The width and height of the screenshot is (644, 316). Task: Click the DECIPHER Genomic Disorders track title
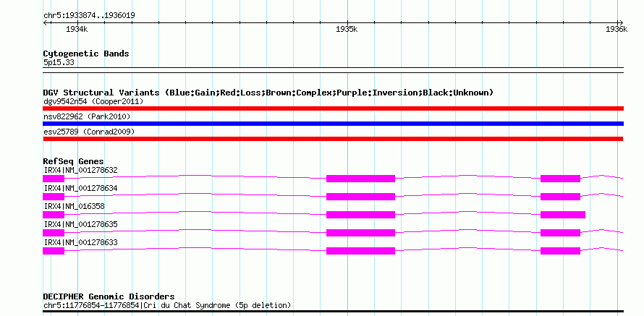[x=109, y=296]
